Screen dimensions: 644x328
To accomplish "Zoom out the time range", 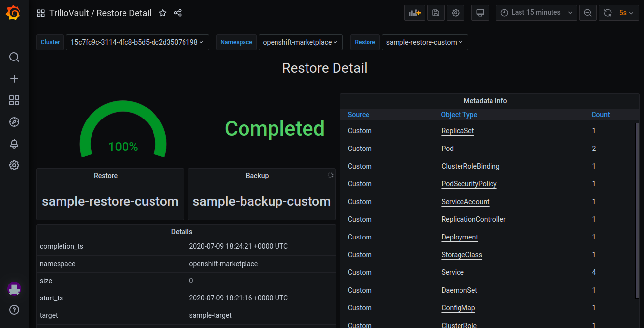I will 588,13.
